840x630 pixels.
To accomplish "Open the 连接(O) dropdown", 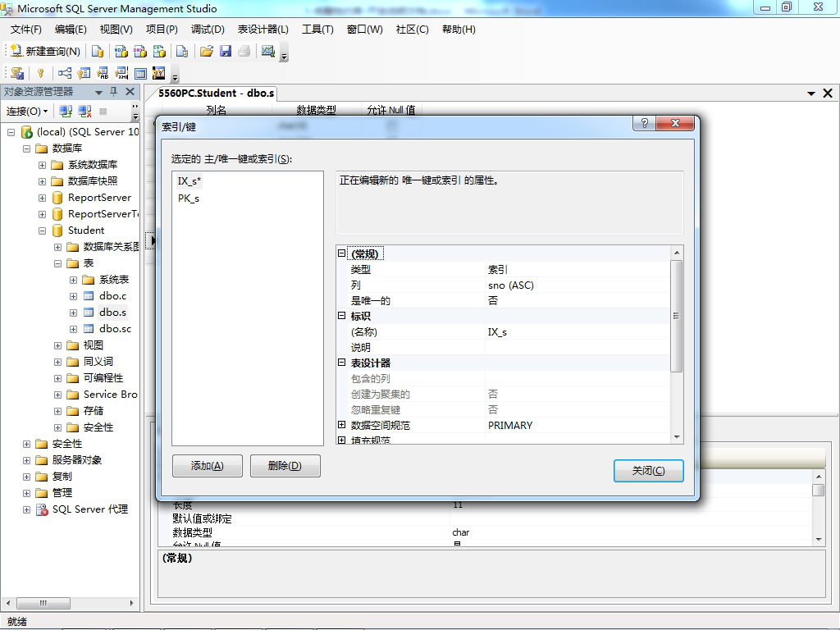I will click(x=27, y=112).
